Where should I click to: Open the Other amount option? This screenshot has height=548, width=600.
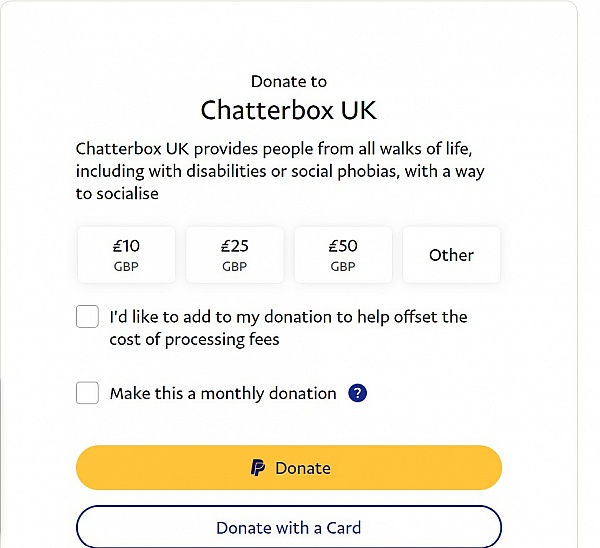click(x=452, y=255)
